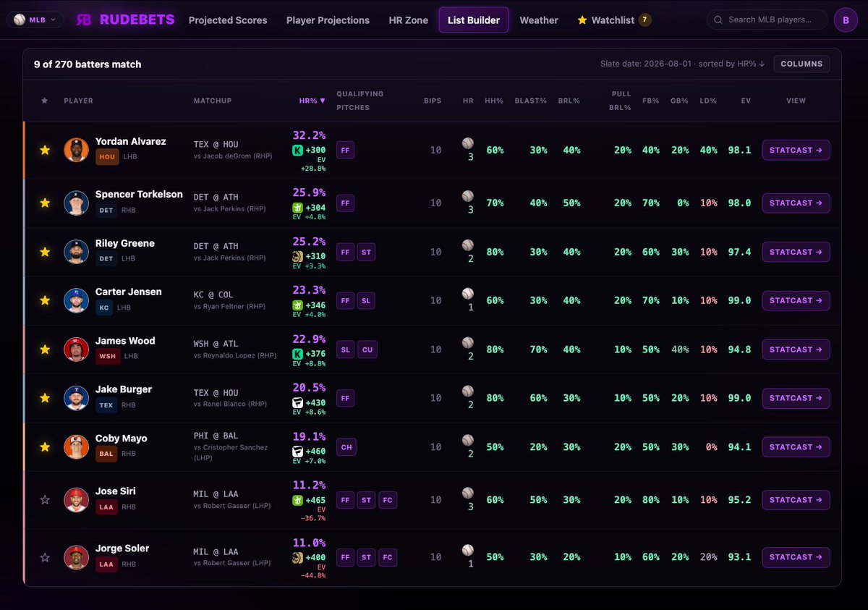Open Riley Greene STATCAST view
This screenshot has height=610, width=868.
tap(796, 252)
